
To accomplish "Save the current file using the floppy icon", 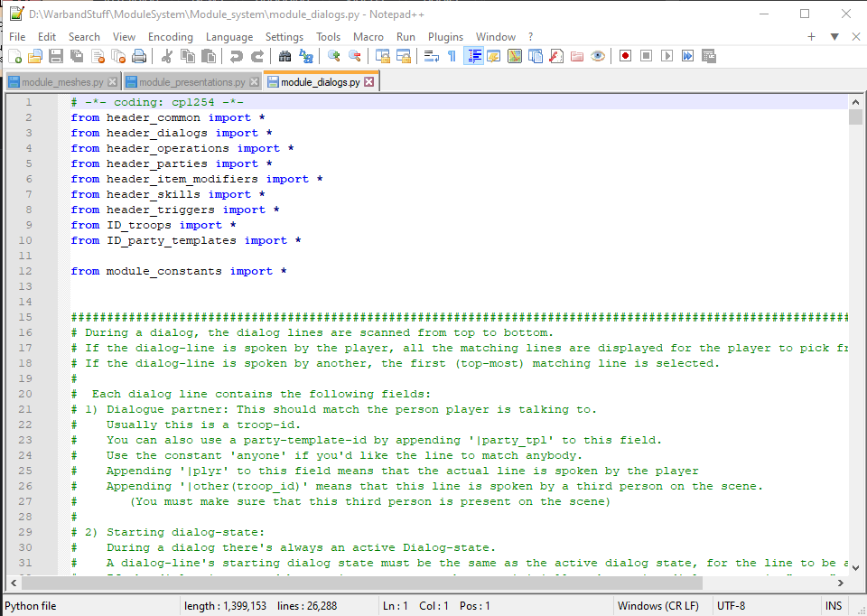I will tap(56, 56).
